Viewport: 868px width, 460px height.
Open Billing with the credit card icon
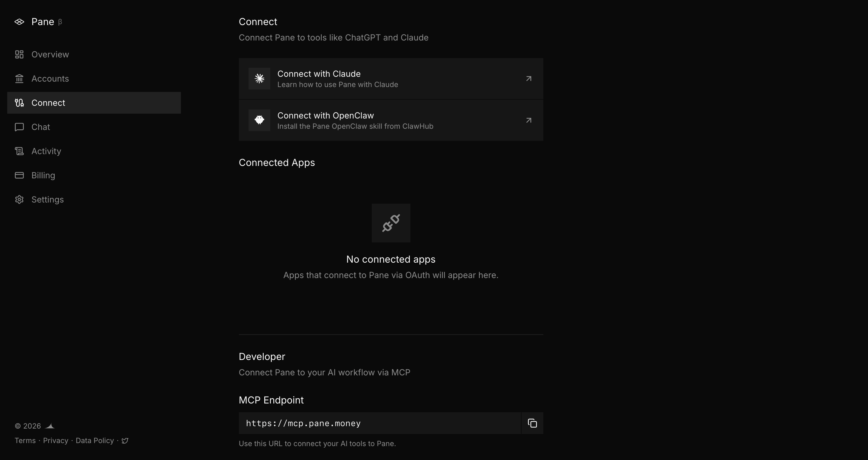(x=19, y=175)
